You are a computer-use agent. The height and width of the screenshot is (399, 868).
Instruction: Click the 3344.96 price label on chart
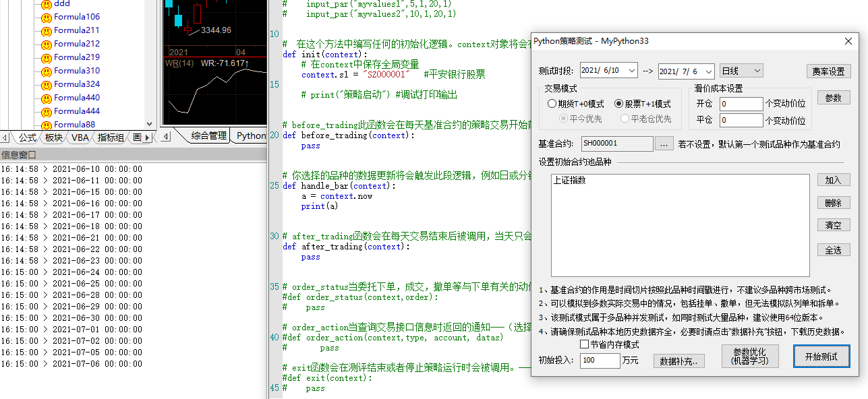pyautogui.click(x=216, y=30)
